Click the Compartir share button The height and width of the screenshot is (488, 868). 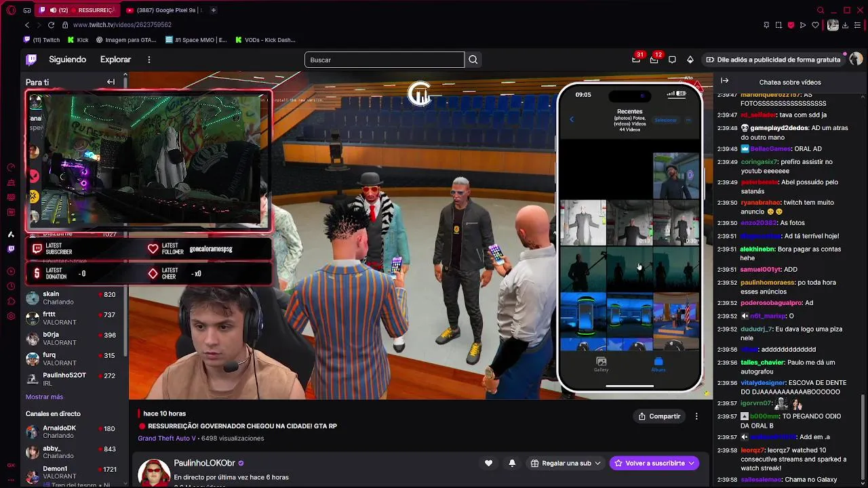tap(659, 416)
